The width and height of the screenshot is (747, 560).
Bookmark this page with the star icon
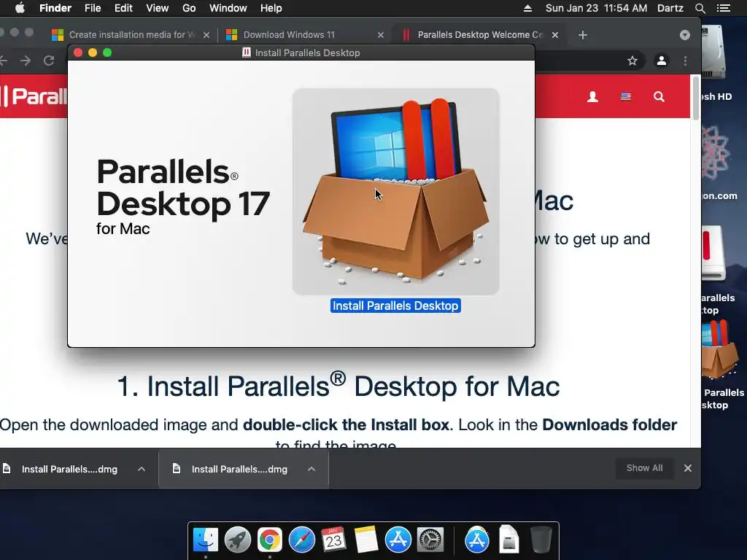click(632, 61)
